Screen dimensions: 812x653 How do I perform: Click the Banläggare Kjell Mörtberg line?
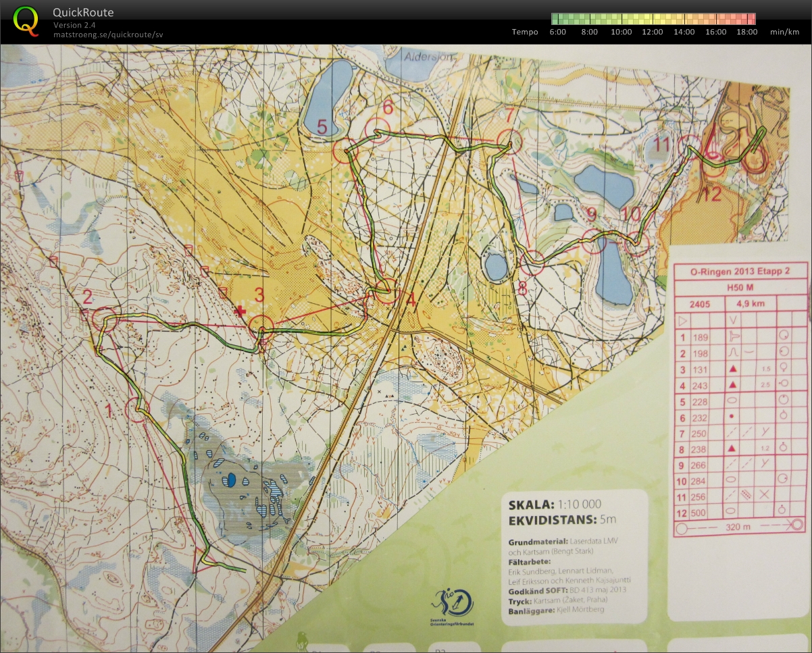[x=557, y=610]
